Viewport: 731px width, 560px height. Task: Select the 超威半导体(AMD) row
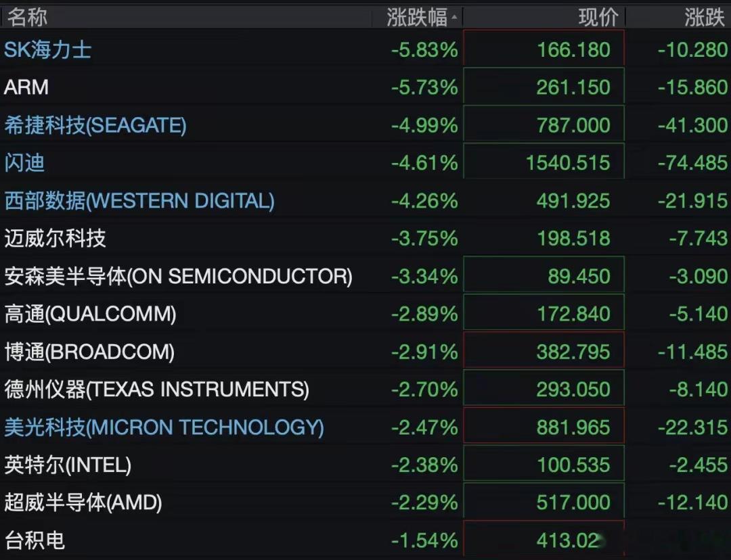click(365, 503)
